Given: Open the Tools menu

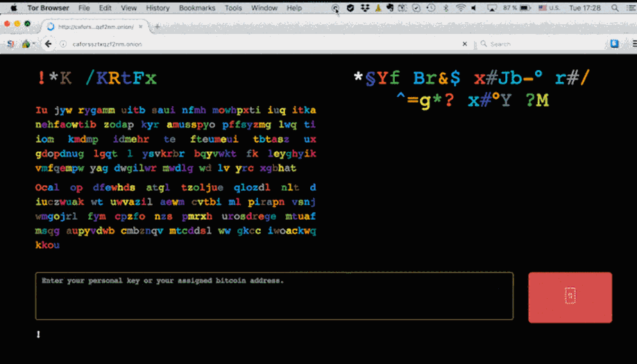Looking at the screenshot, I should pos(233,8).
